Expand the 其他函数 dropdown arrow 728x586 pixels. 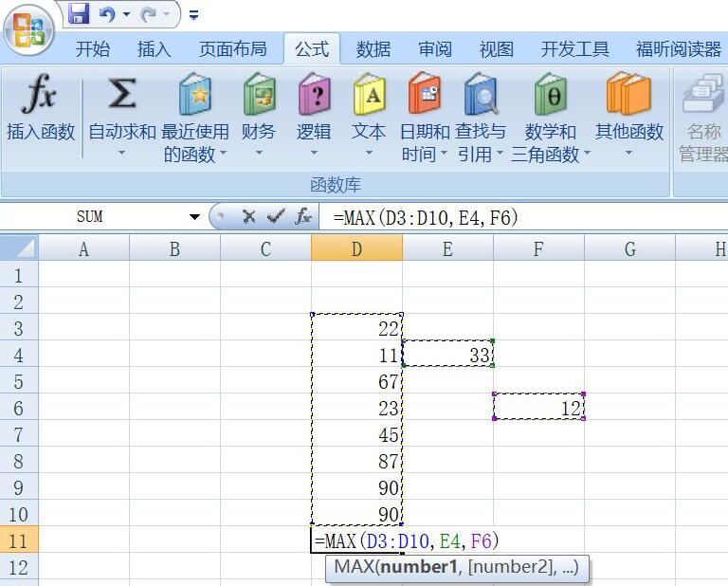pos(628,153)
